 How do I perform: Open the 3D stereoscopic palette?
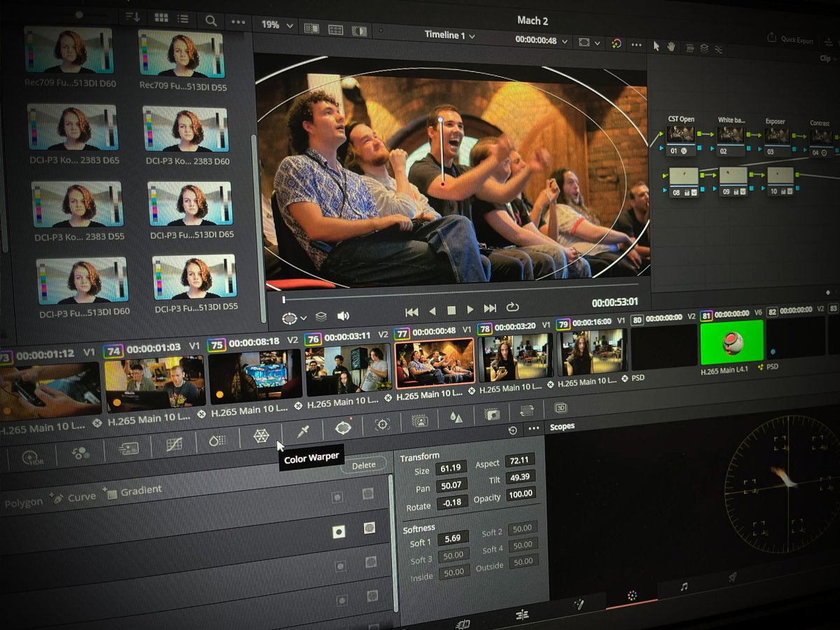click(561, 407)
